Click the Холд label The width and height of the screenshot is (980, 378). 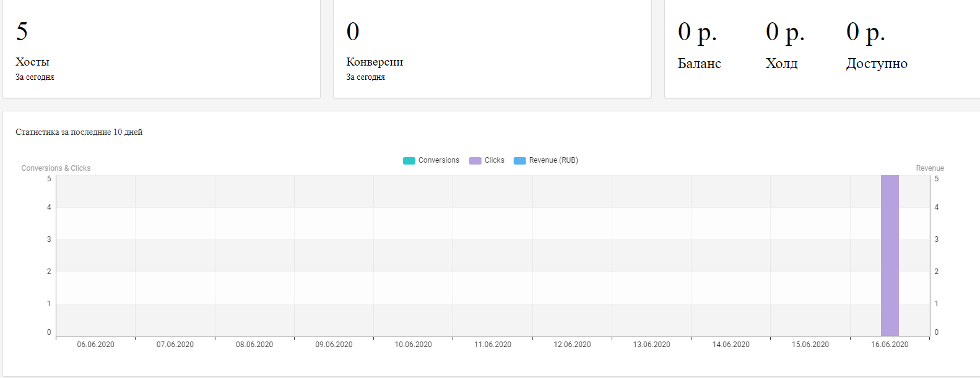click(781, 64)
